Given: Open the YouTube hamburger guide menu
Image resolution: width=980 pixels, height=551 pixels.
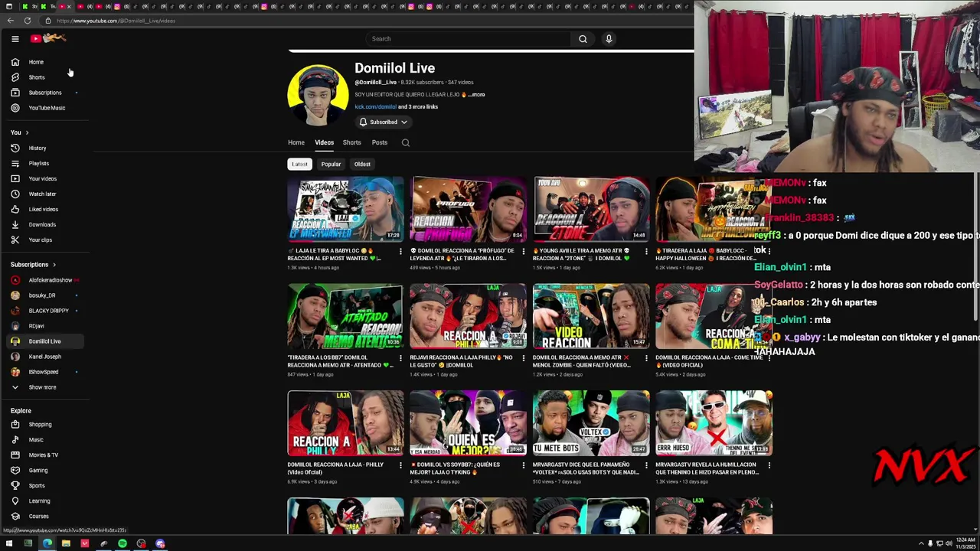Looking at the screenshot, I should (15, 38).
